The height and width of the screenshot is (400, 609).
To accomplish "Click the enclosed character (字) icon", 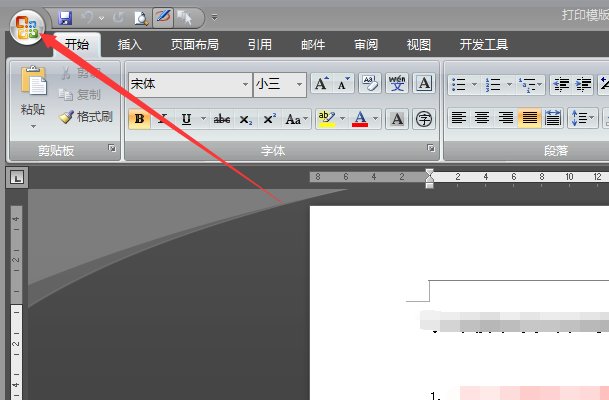I will (x=424, y=119).
